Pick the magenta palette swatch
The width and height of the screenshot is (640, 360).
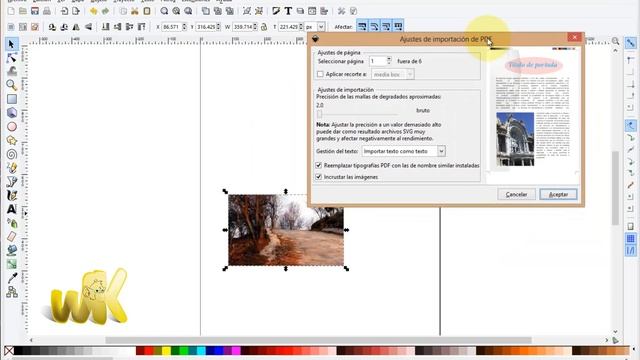[x=236, y=351]
